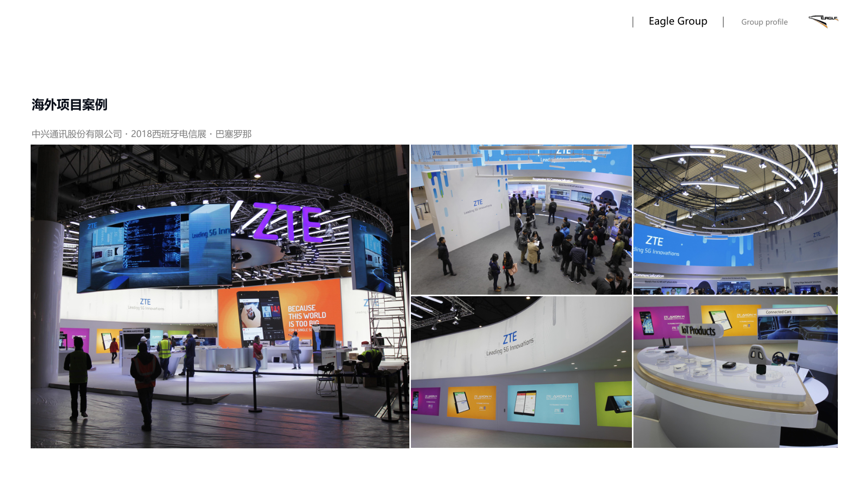
Task: Click the Eagle logo in the header
Action: 823,22
